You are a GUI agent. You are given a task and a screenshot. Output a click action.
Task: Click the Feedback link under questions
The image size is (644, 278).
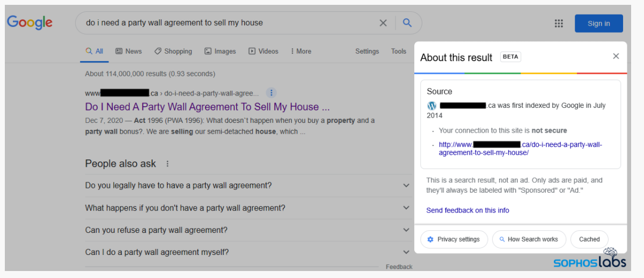tap(399, 267)
